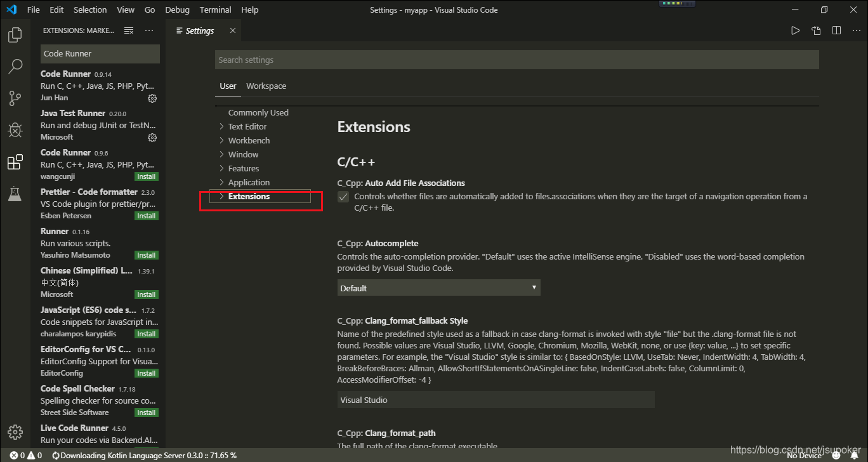The height and width of the screenshot is (462, 868).
Task: Open Manage gear at activity bar bottom
Action: (x=15, y=432)
